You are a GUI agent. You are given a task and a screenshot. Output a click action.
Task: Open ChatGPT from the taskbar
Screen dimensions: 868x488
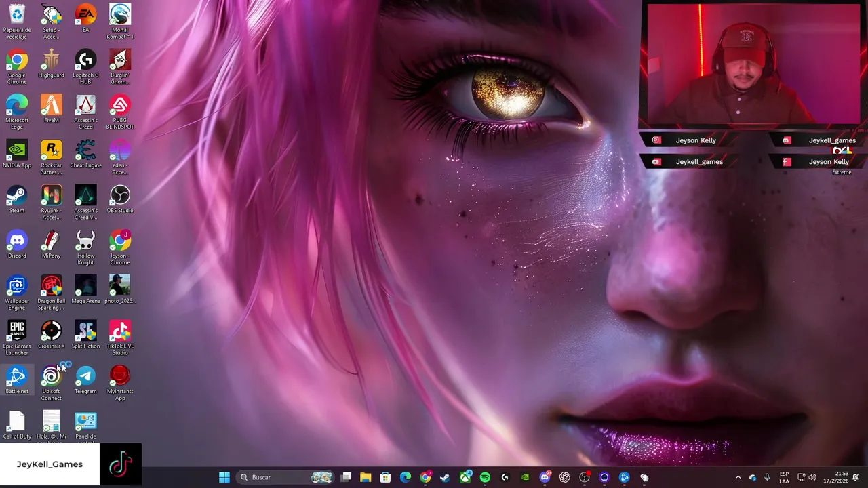tap(564, 477)
